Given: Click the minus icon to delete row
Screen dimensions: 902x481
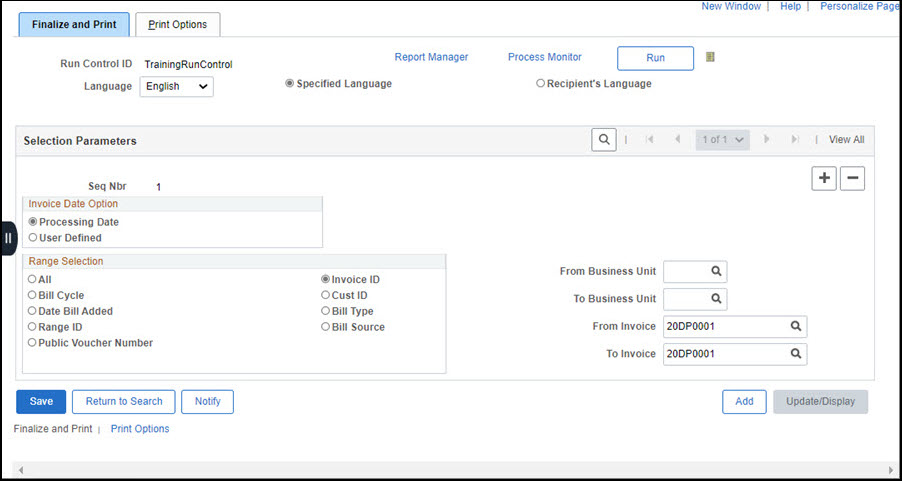Looking at the screenshot, I should 852,178.
